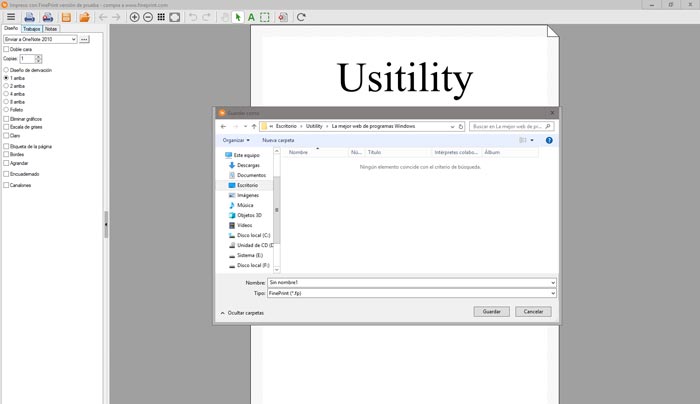
Task: Zoom out with the minus icon
Action: coord(148,17)
